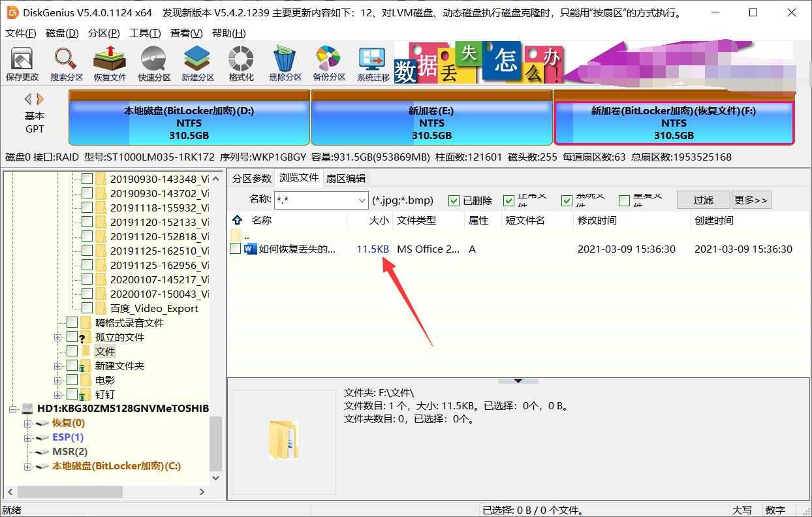
Task: Expand the 恢复(0) partition node
Action: 27,424
